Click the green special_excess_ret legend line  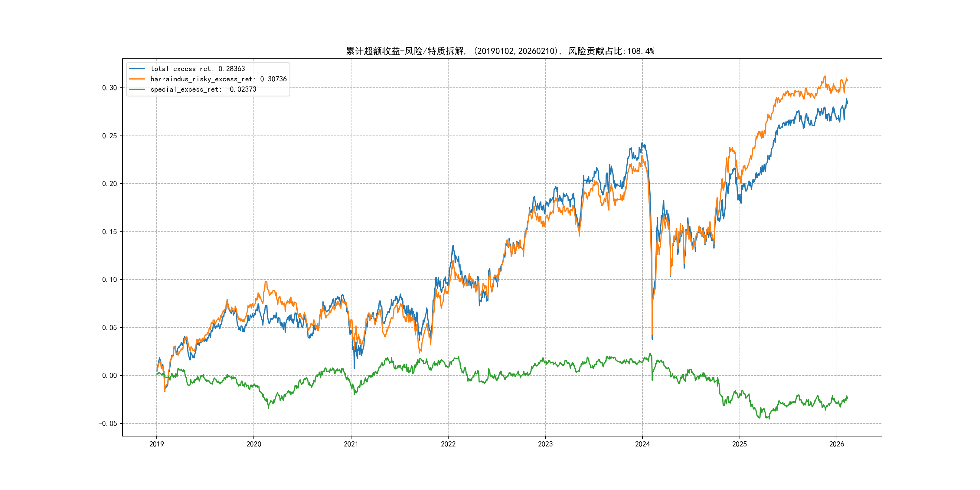pyautogui.click(x=137, y=90)
